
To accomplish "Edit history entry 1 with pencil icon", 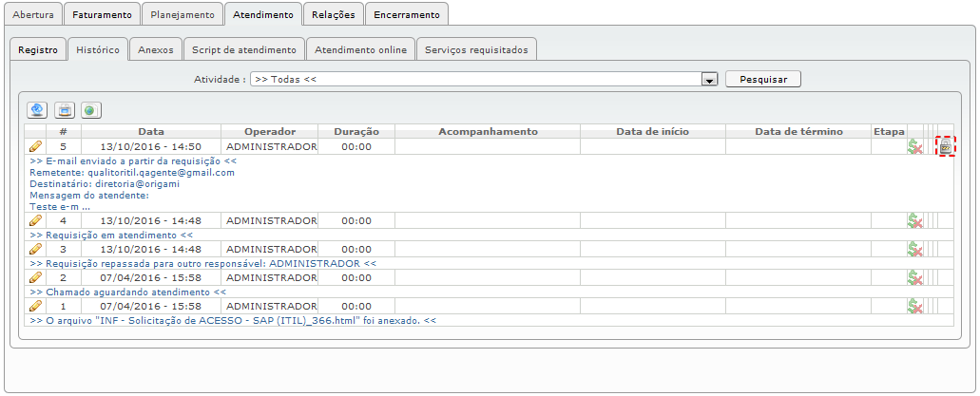I will pyautogui.click(x=35, y=306).
